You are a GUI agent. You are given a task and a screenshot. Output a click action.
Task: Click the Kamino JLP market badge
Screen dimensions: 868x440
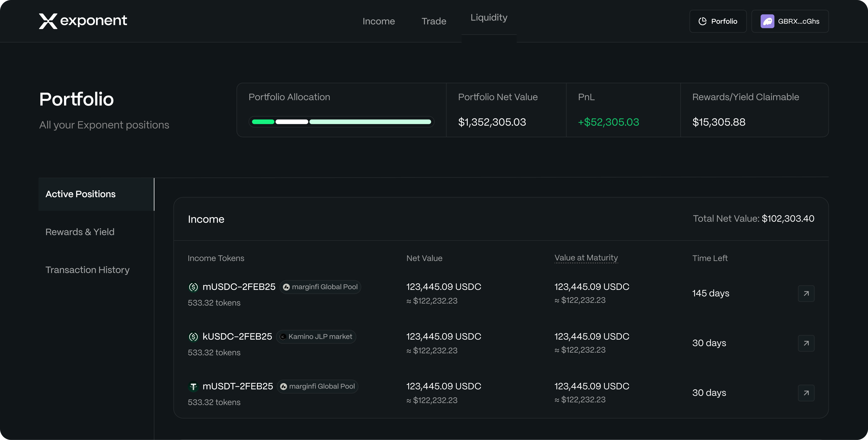click(x=316, y=337)
